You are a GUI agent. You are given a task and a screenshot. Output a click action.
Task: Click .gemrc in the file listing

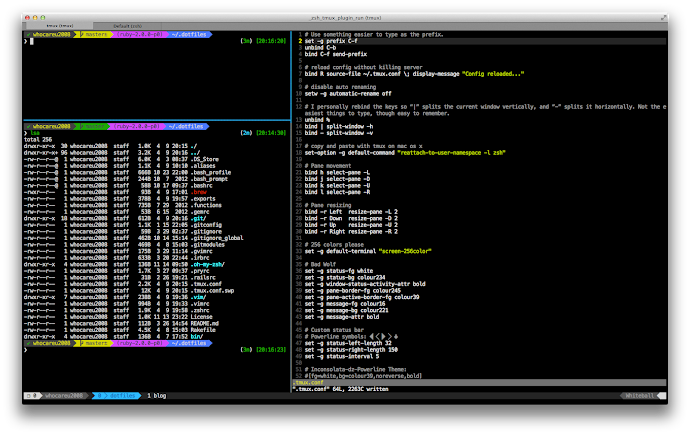point(200,212)
